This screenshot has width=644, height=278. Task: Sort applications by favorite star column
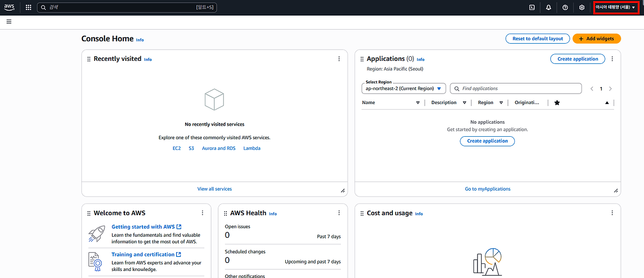557,103
